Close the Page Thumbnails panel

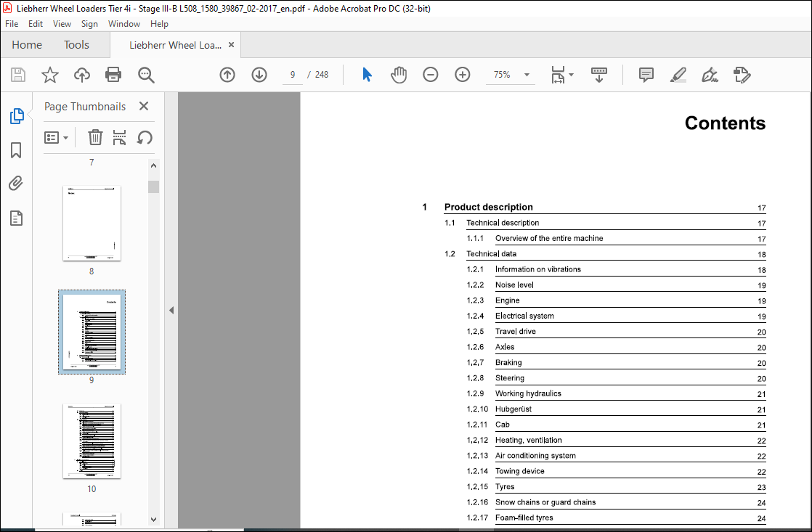coord(144,106)
